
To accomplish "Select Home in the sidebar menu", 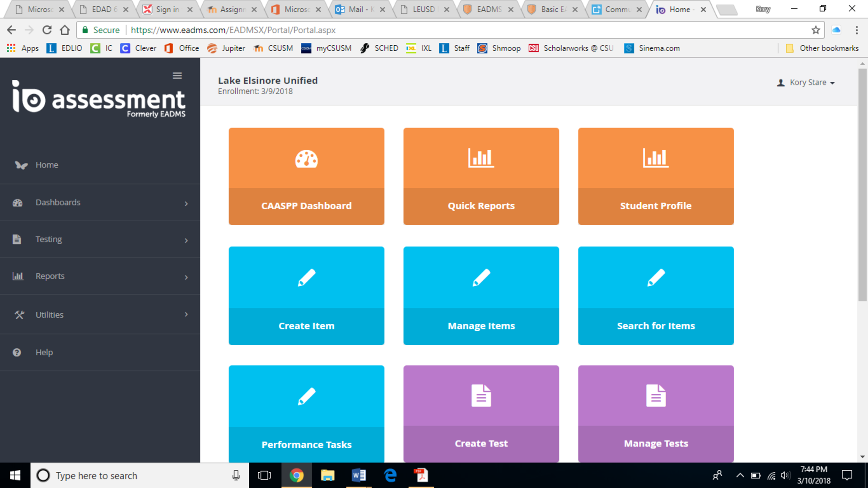I will (x=47, y=165).
